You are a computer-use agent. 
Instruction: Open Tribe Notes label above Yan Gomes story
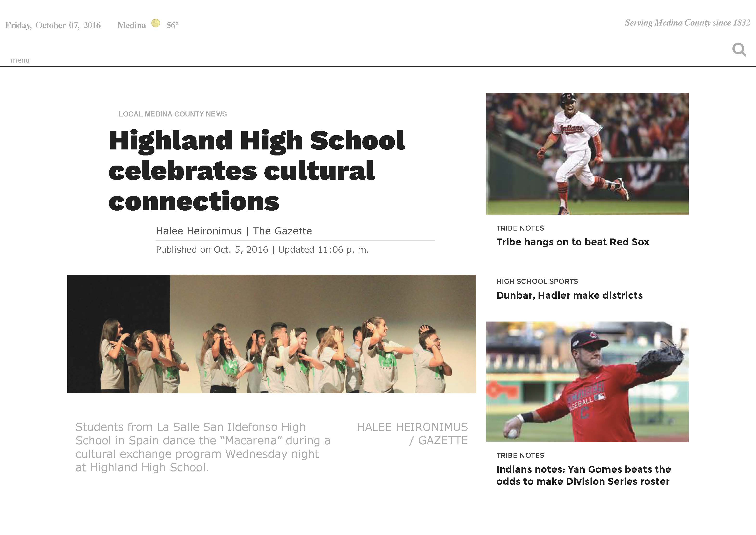click(520, 455)
